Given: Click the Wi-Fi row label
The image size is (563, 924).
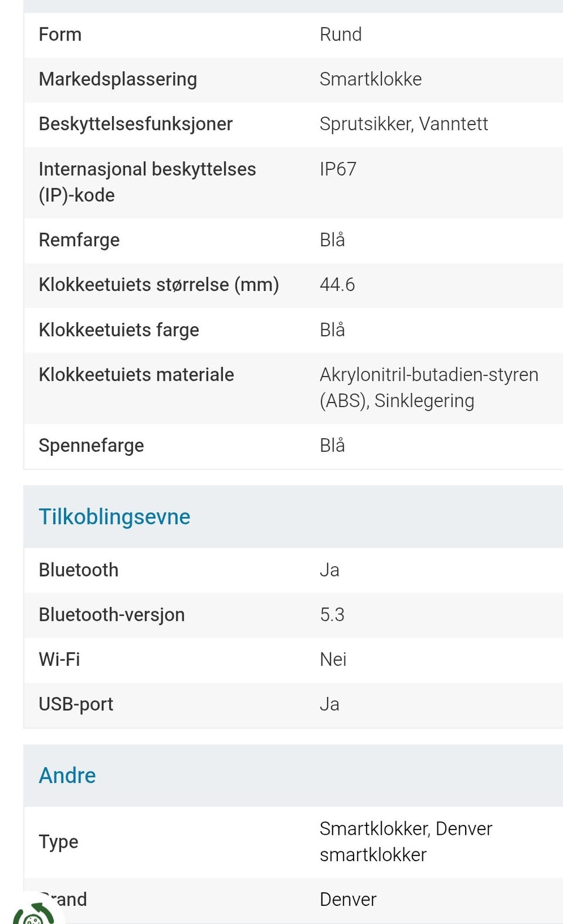Looking at the screenshot, I should tap(59, 659).
